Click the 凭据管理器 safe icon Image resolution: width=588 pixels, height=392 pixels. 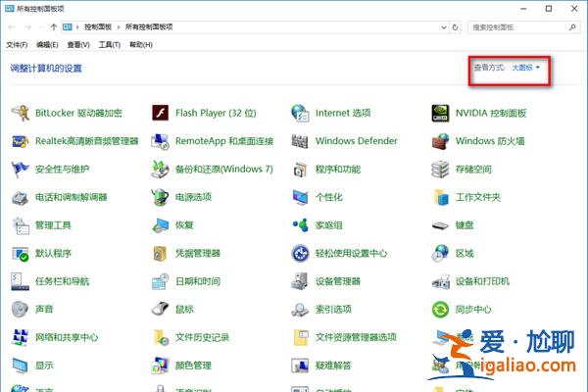(x=160, y=254)
